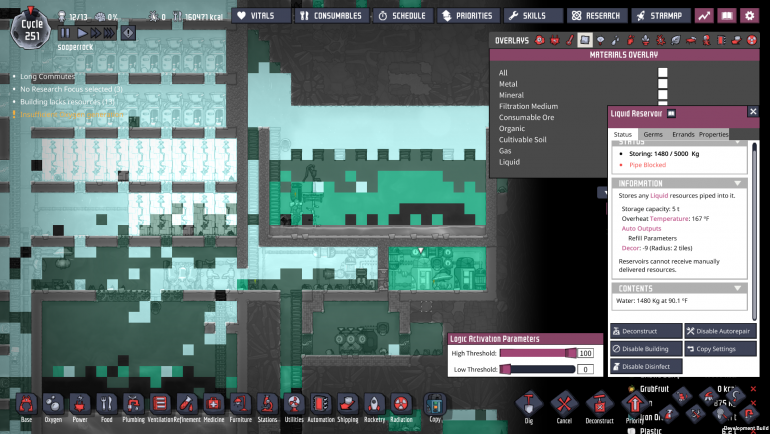Image resolution: width=770 pixels, height=434 pixels.
Task: Toggle the red alert button
Action: tap(128, 33)
